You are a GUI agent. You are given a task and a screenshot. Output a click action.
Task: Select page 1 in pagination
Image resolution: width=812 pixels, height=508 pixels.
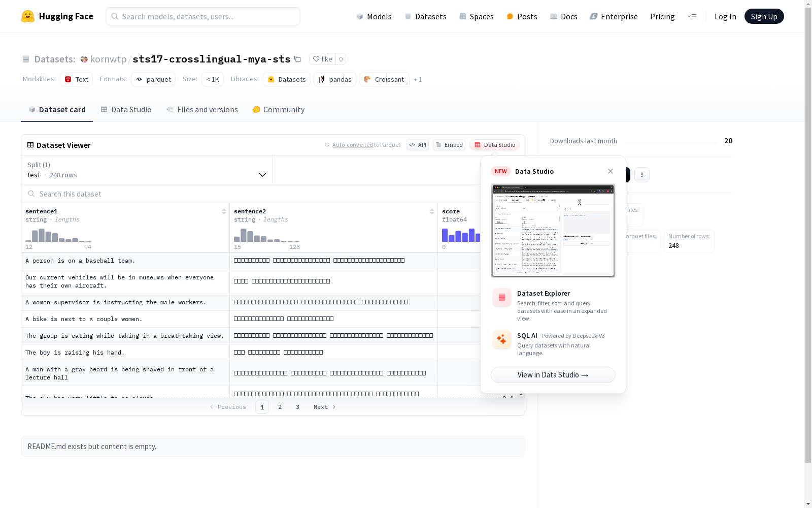262,407
